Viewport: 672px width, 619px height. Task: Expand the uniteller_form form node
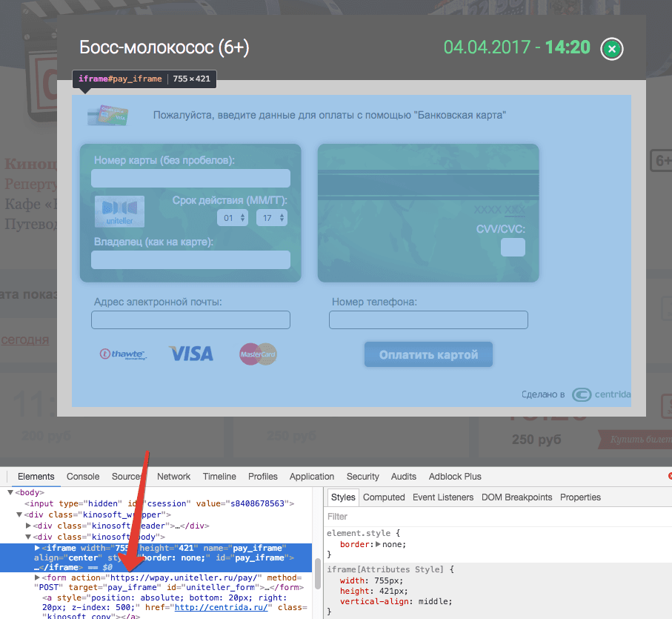click(x=37, y=577)
